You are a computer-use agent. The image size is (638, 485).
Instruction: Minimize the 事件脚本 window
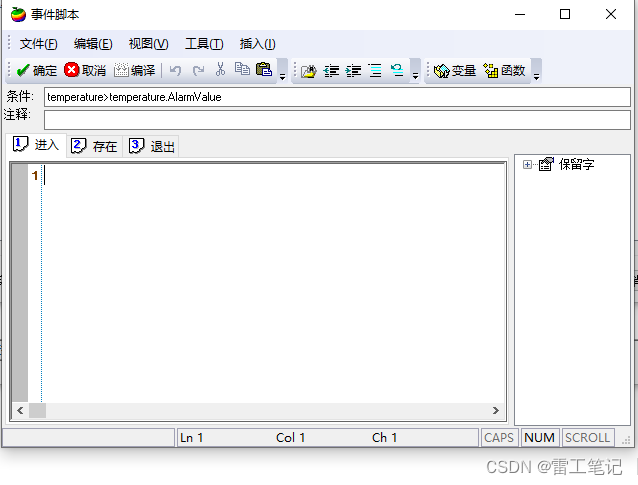[520, 14]
